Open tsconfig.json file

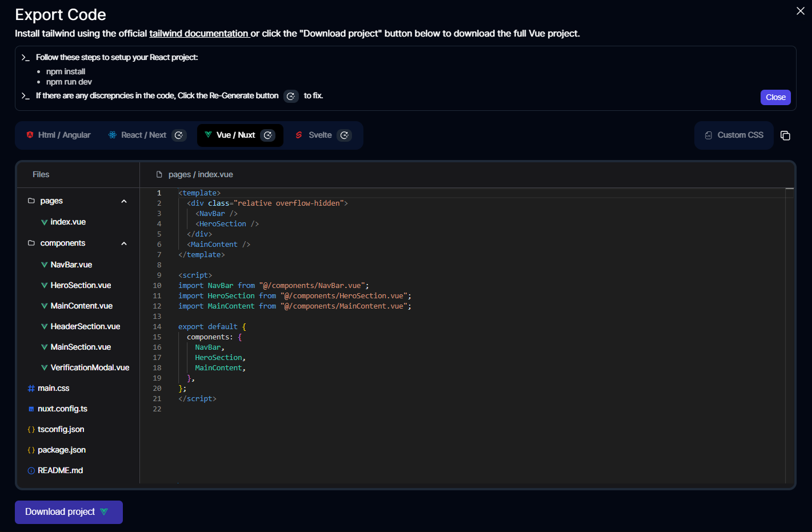tap(61, 429)
